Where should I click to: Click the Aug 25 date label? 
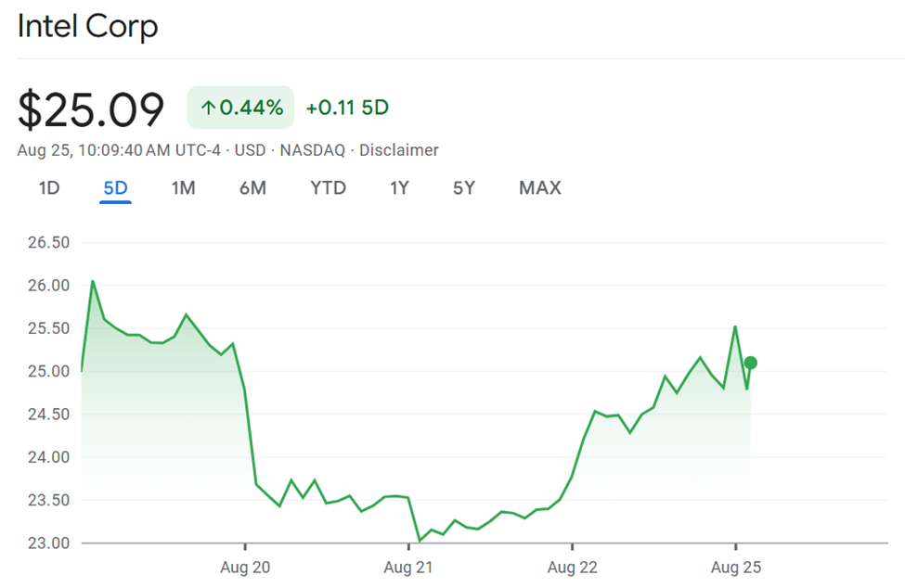tap(737, 567)
